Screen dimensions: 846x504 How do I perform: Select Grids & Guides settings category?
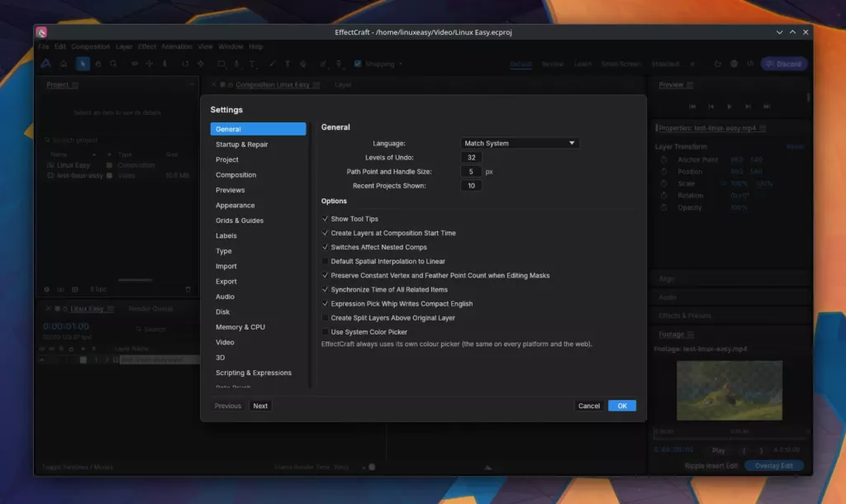click(258, 221)
